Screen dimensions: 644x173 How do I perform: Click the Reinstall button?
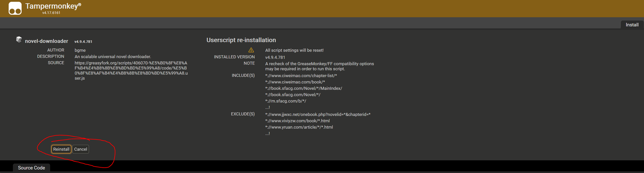coord(61,149)
